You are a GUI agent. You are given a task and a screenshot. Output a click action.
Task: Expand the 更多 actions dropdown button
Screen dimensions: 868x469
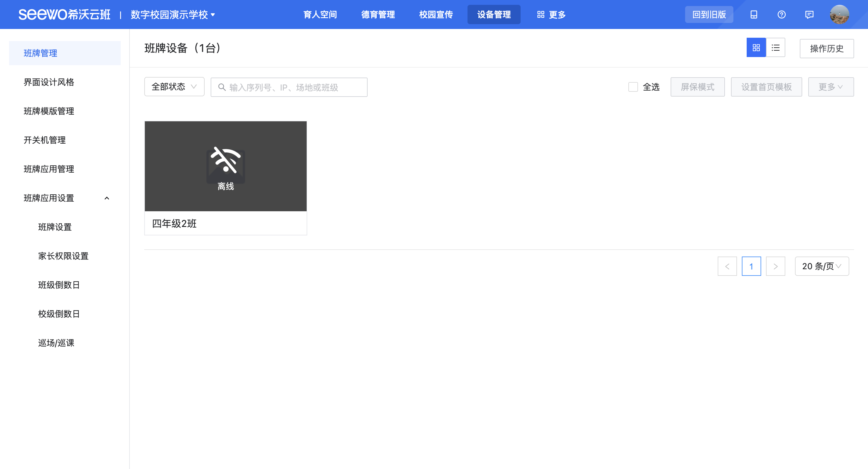coord(831,87)
